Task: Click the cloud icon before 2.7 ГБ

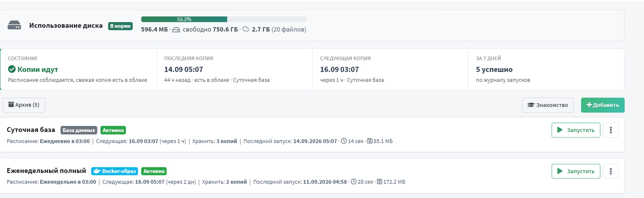Action: click(x=246, y=29)
